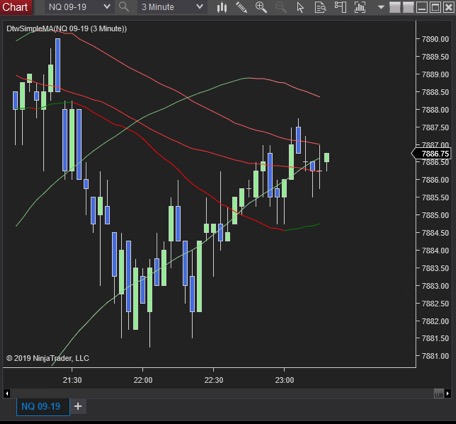
Task: Click the horizontal scrollbar thumb
Action: [438, 393]
